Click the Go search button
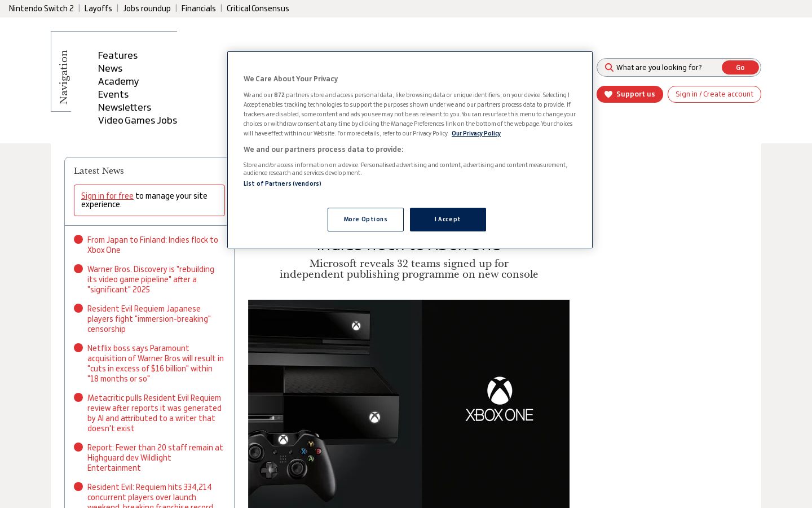Viewport: 812px width, 508px height. pyautogui.click(x=740, y=68)
